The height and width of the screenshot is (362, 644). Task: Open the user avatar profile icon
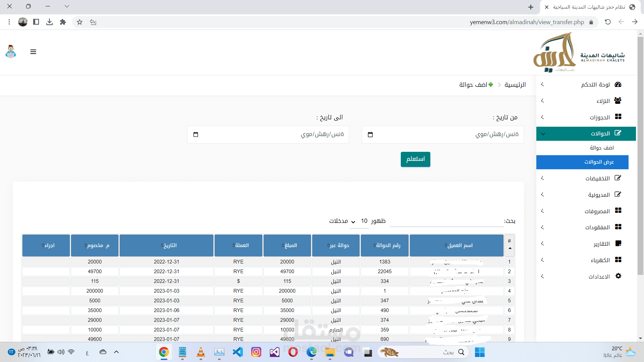(11, 52)
